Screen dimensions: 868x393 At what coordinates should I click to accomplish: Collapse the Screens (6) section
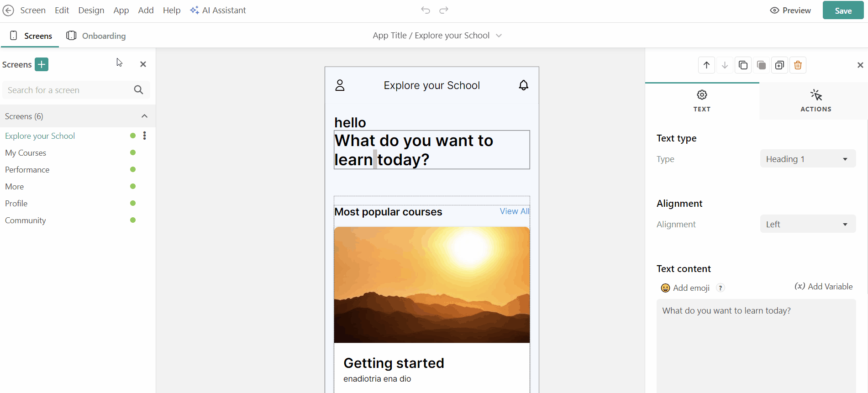[144, 116]
